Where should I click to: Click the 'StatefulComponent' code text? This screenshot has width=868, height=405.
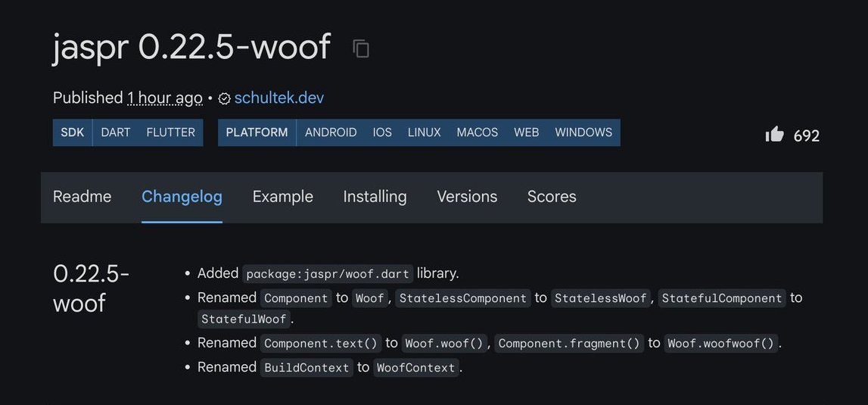pyautogui.click(x=722, y=298)
